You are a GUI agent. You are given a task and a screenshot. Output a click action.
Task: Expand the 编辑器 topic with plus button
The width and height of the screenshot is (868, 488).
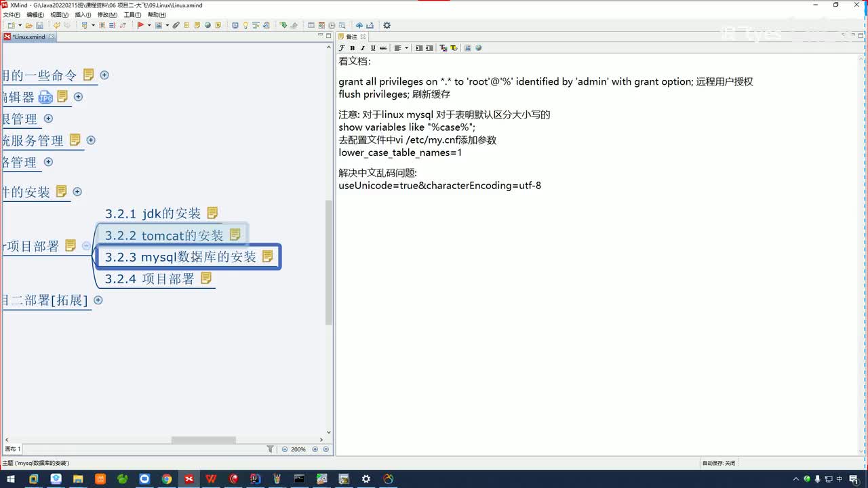[x=78, y=97]
